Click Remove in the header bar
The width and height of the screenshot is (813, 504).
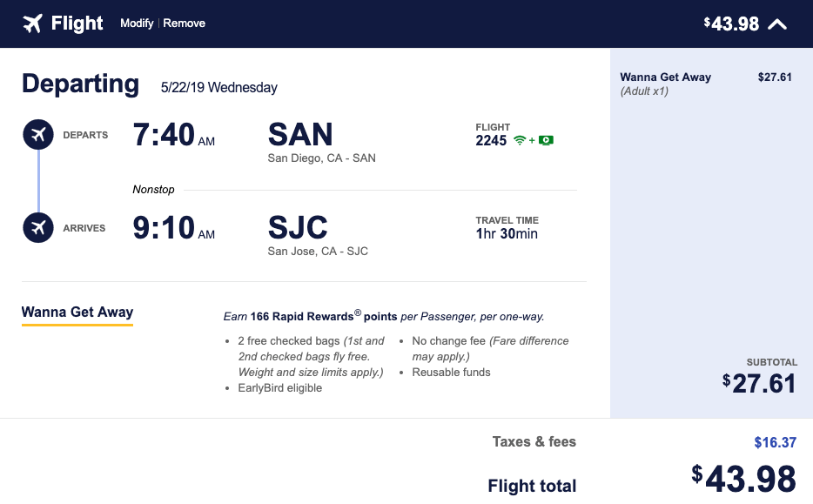(185, 24)
